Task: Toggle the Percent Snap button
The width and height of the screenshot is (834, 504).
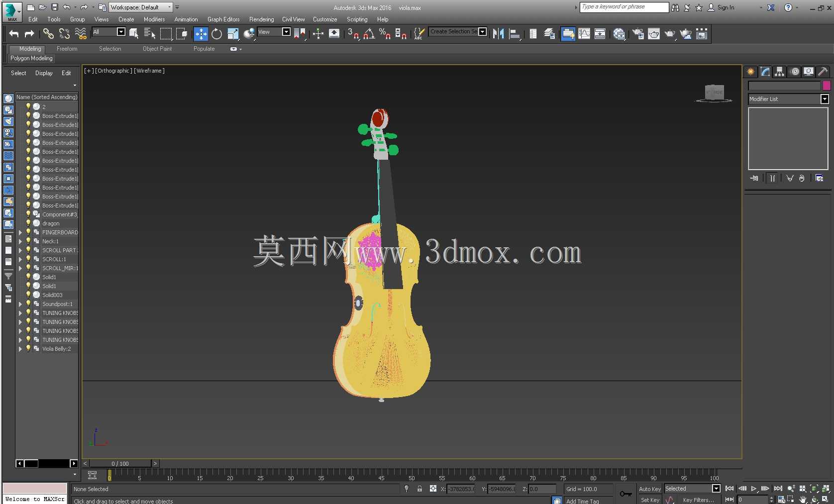Action: pyautogui.click(x=385, y=33)
